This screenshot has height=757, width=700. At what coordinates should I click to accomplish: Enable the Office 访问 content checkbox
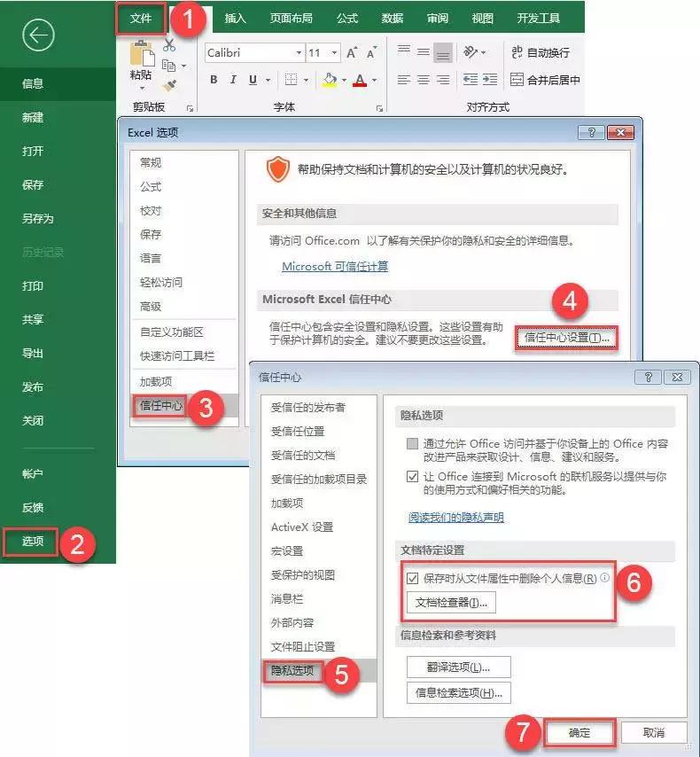[412, 443]
